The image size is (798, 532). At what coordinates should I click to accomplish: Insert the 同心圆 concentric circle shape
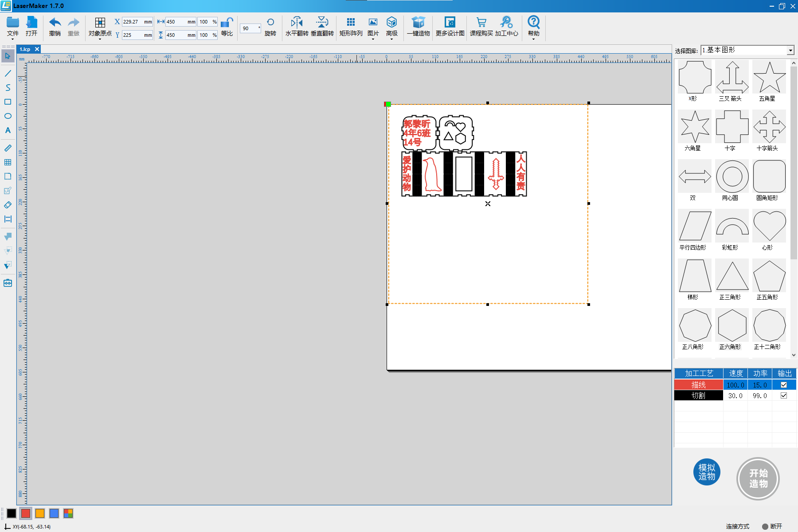732,176
